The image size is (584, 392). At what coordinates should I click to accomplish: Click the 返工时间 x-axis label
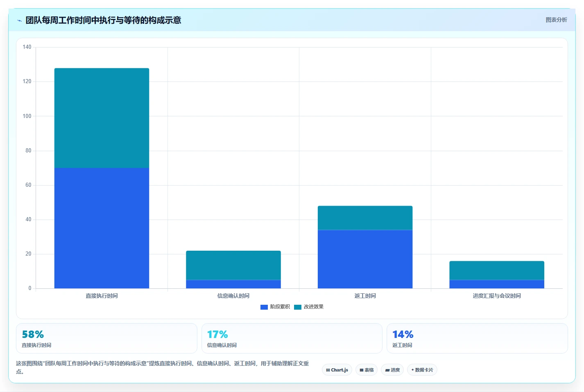(x=365, y=296)
